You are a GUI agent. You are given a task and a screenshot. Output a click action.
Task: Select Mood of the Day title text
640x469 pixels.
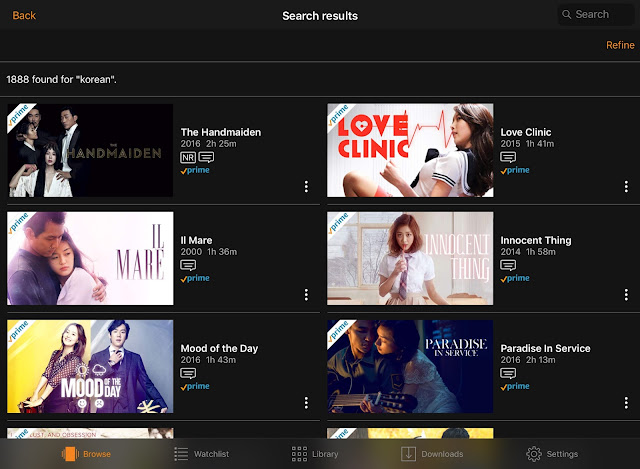tap(219, 349)
